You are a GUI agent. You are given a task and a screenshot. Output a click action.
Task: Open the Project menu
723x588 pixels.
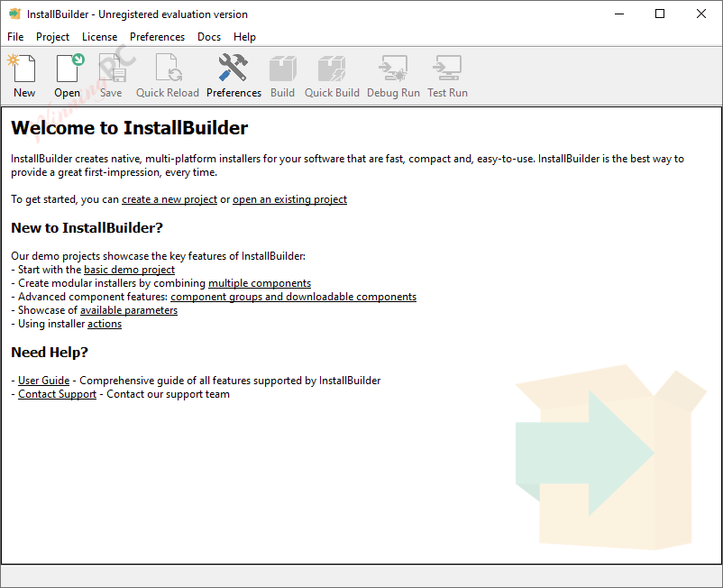click(52, 37)
